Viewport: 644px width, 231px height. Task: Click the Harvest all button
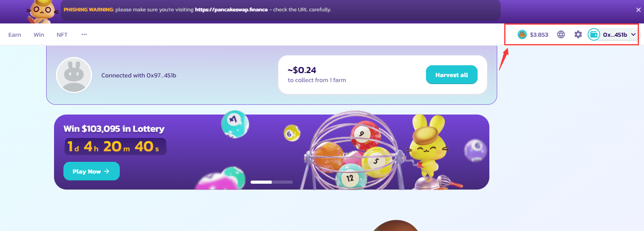(x=452, y=75)
